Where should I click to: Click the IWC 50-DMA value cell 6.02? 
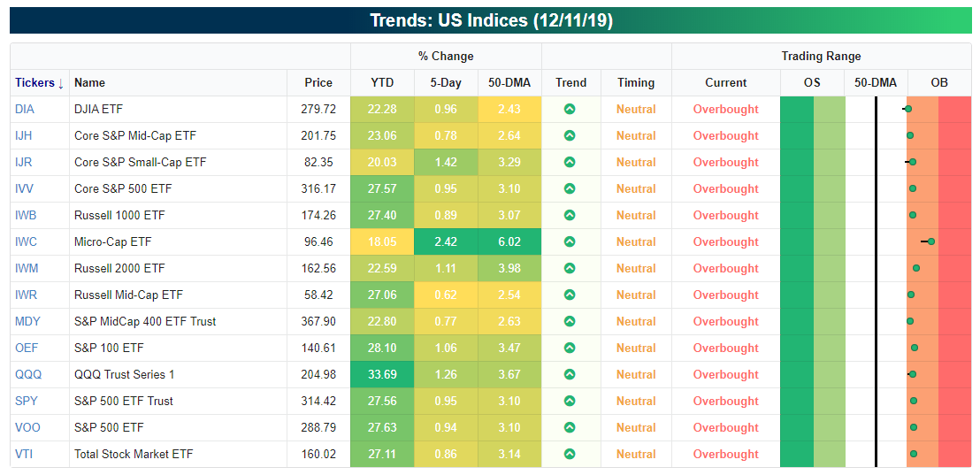tap(509, 242)
